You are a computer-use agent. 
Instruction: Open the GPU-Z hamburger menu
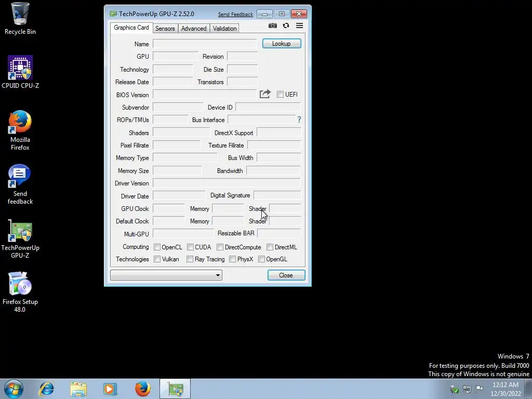[299, 26]
